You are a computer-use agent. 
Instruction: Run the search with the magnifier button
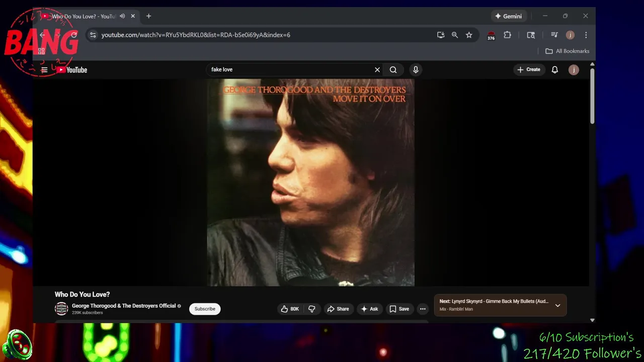coord(393,70)
